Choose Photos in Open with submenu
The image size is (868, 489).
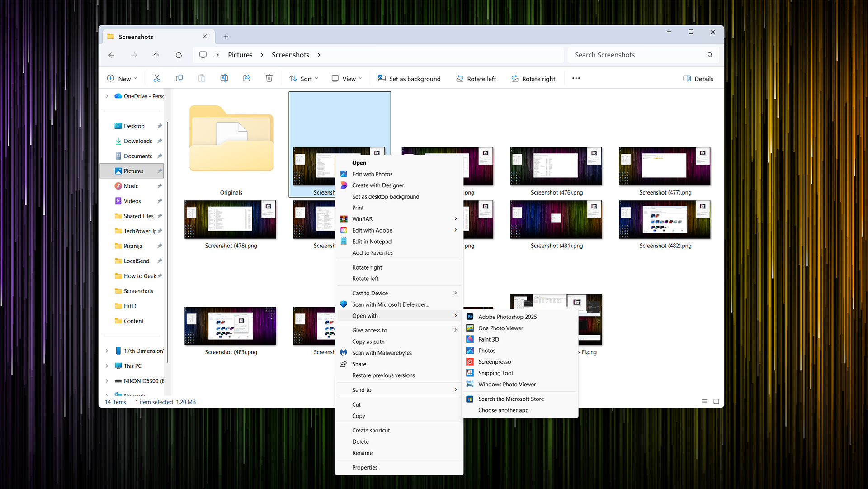(520, 351)
